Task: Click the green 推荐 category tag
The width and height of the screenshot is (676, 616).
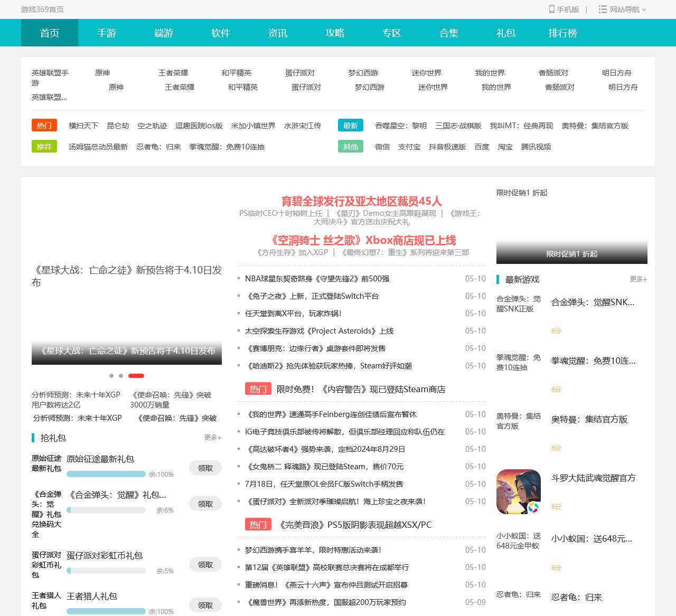Action: 44,147
